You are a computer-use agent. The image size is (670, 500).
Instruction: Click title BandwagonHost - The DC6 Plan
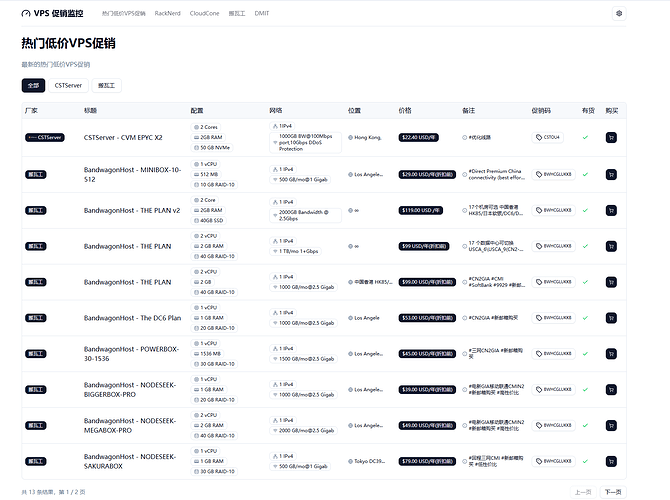click(x=132, y=318)
